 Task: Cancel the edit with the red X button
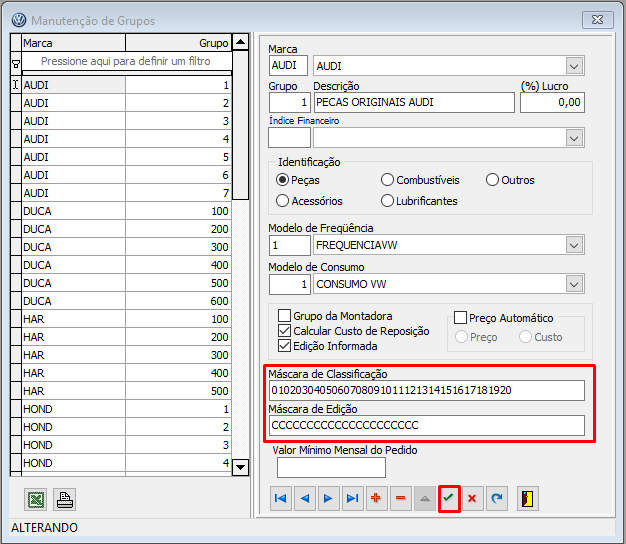(472, 498)
